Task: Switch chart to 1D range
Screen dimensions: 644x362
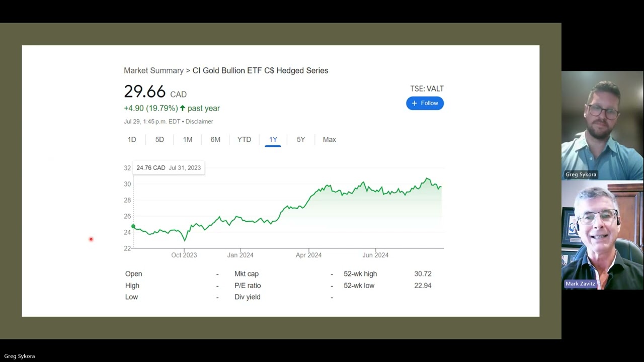Action: pos(132,139)
